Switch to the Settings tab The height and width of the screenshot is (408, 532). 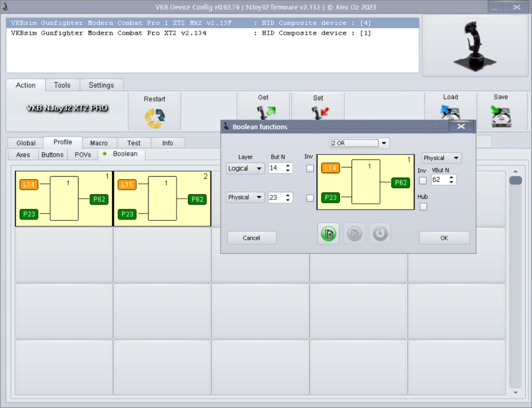[101, 85]
